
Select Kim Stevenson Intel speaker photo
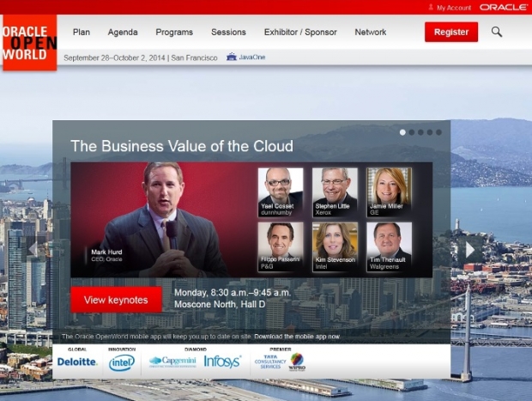coord(335,246)
